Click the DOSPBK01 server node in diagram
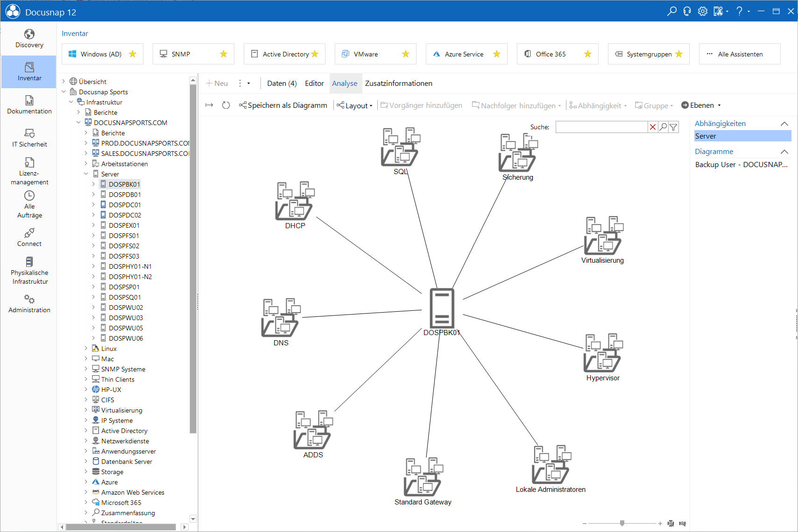This screenshot has width=798, height=532. click(442, 312)
